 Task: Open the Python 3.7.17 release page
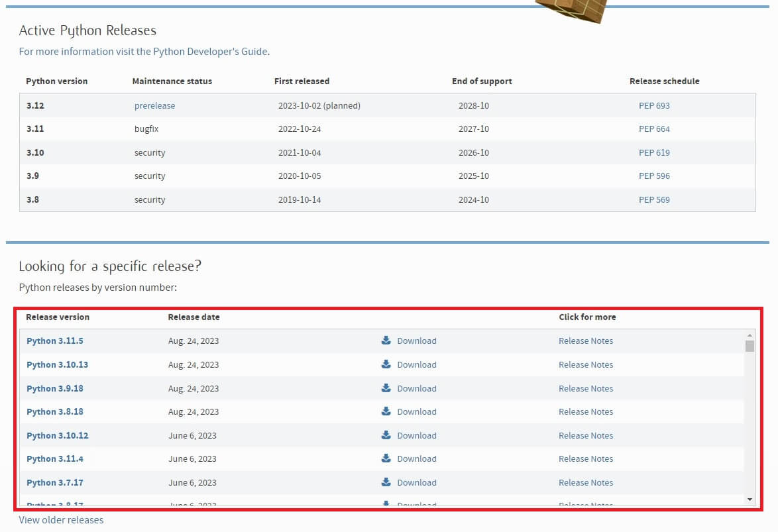click(54, 483)
